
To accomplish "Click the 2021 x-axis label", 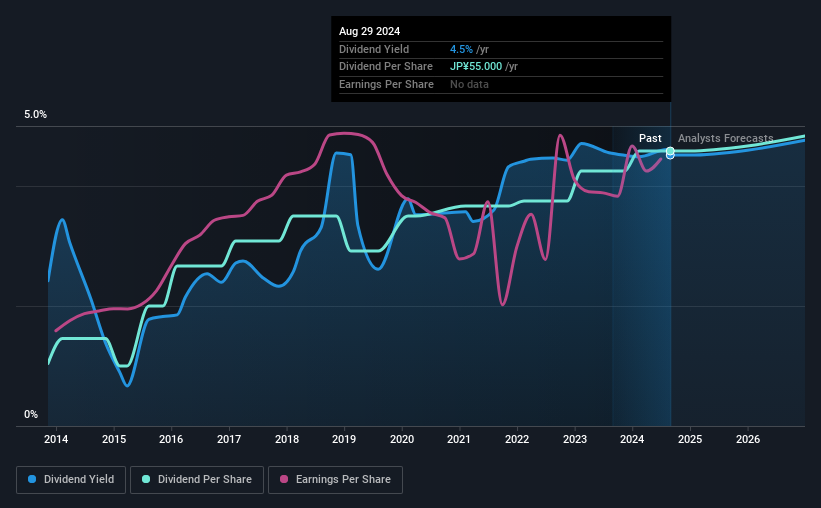I will [x=459, y=439].
